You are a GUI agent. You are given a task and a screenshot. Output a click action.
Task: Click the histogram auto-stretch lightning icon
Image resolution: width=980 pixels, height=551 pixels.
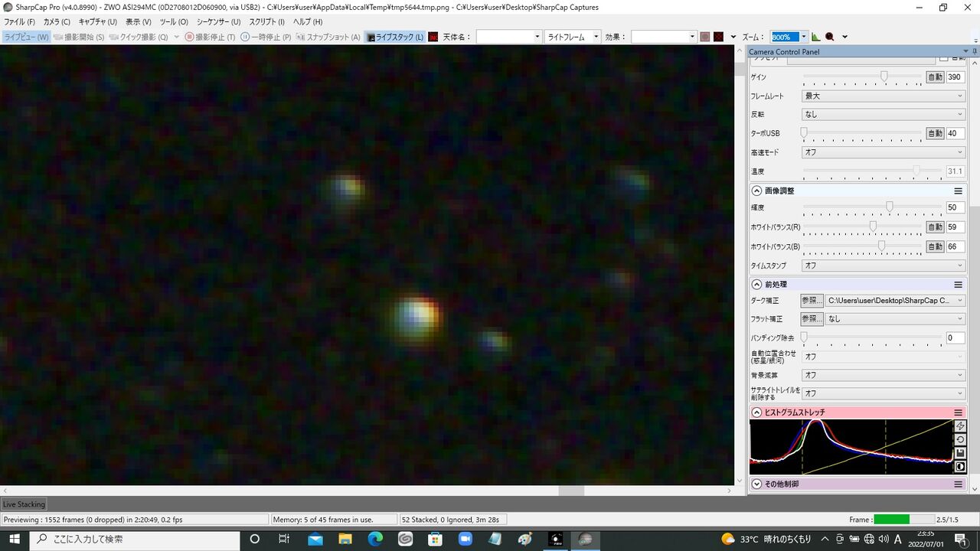[961, 426]
